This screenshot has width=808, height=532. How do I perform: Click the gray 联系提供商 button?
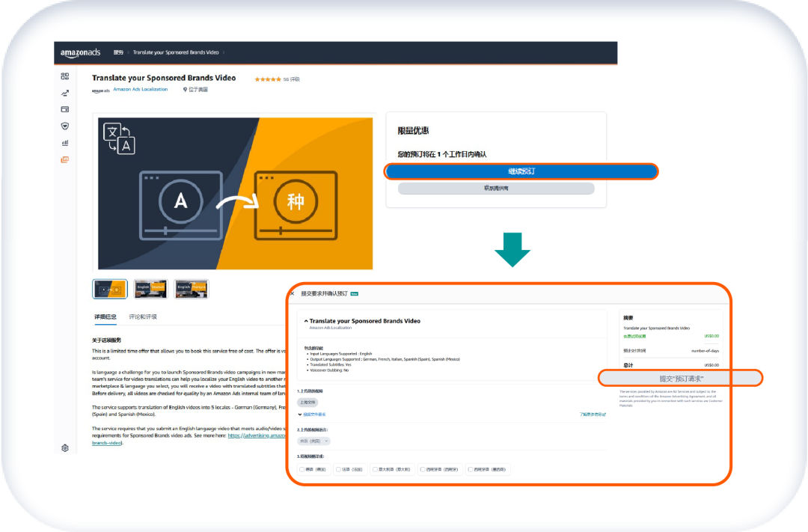[496, 189]
